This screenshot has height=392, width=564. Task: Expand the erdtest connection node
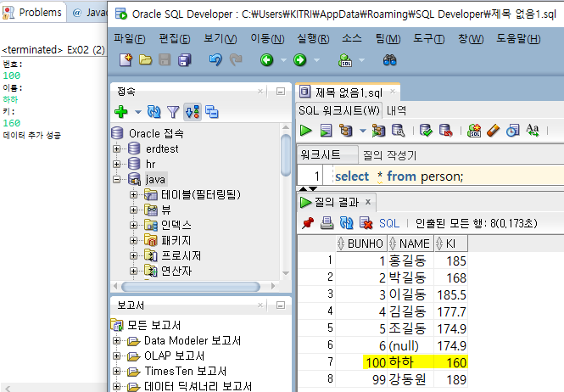pos(116,148)
